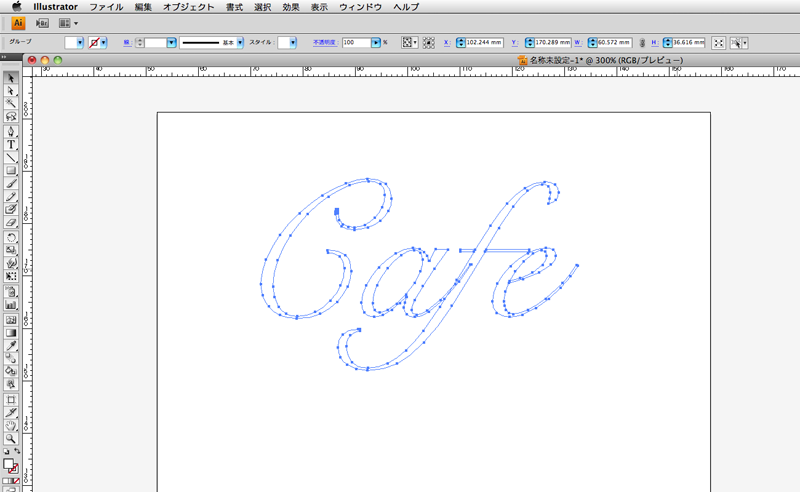The height and width of the screenshot is (492, 800).
Task: Activate the Rotate tool
Action: (x=11, y=237)
